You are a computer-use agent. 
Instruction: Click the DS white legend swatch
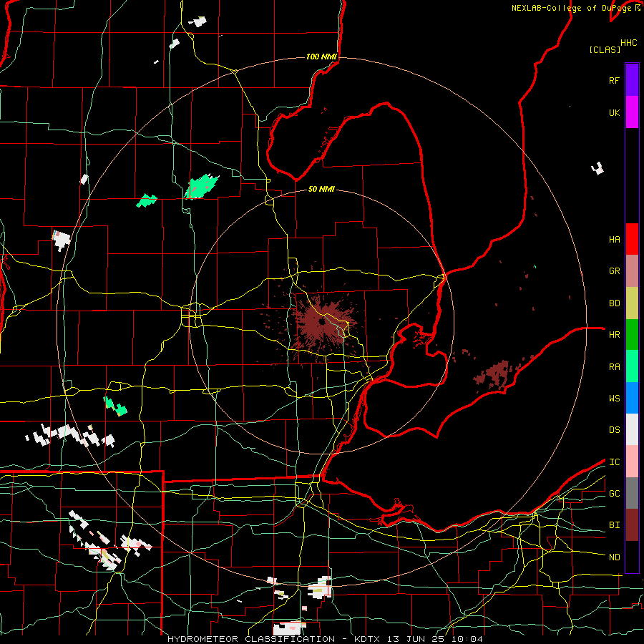click(x=632, y=429)
